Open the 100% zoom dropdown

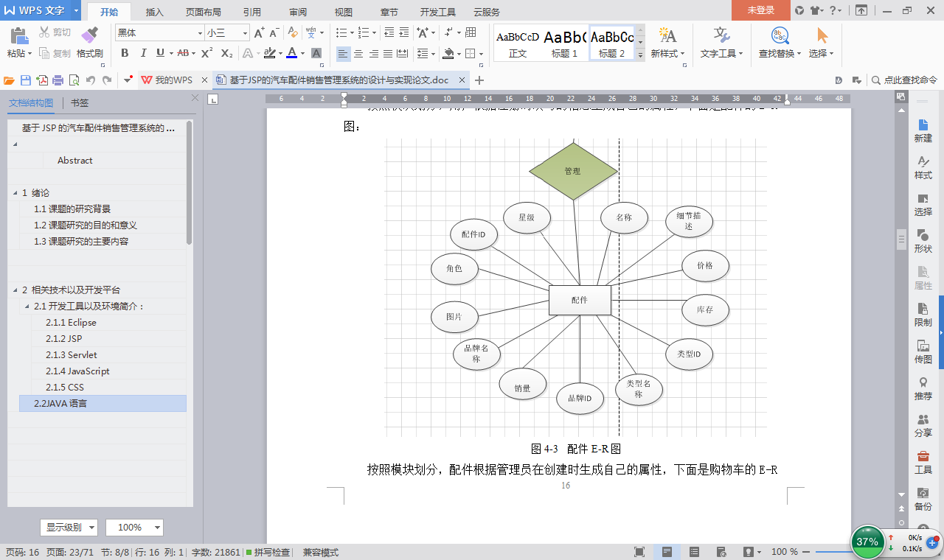(x=134, y=528)
